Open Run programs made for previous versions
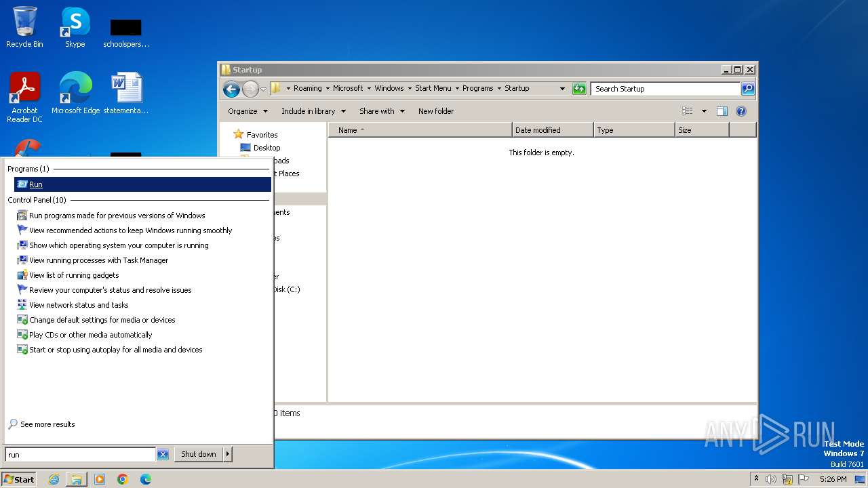This screenshot has width=868, height=488. coord(117,216)
